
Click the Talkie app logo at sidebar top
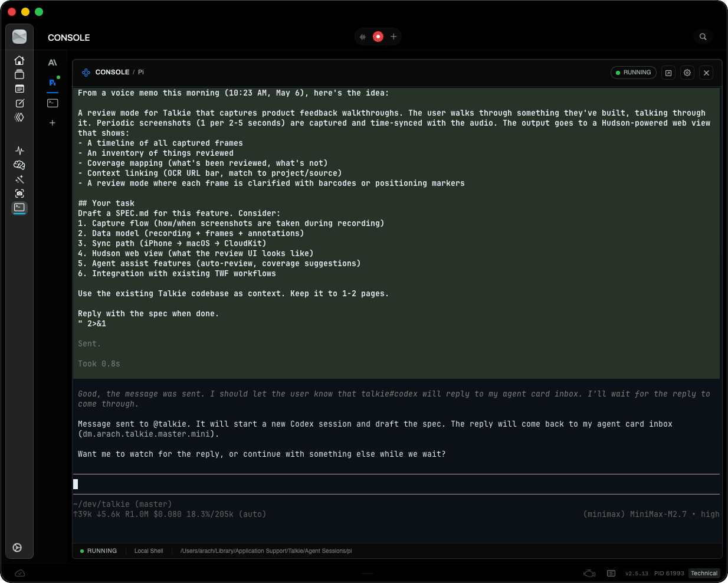[x=19, y=37]
